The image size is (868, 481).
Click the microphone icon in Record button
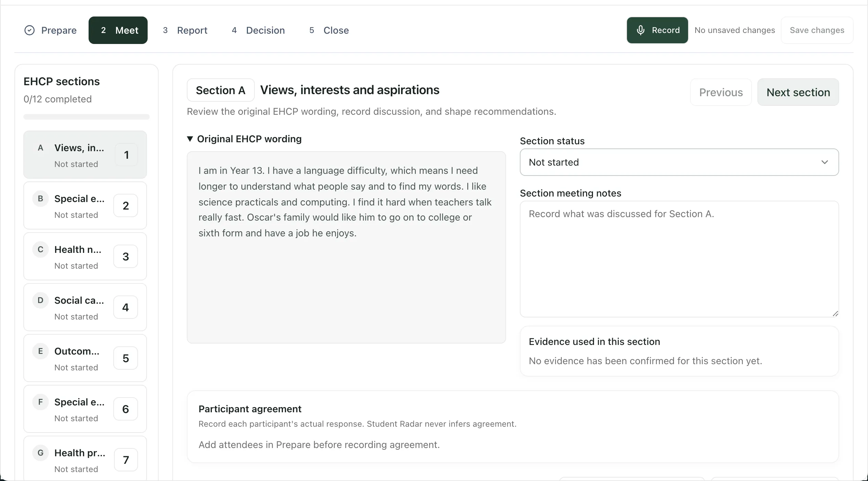[640, 30]
